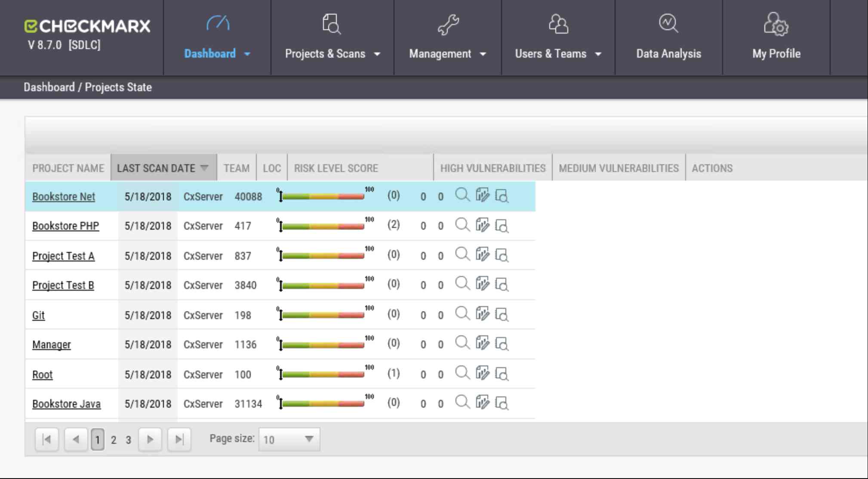Click chart report icon in Manager row
This screenshot has width=868, height=479.
[x=482, y=344]
